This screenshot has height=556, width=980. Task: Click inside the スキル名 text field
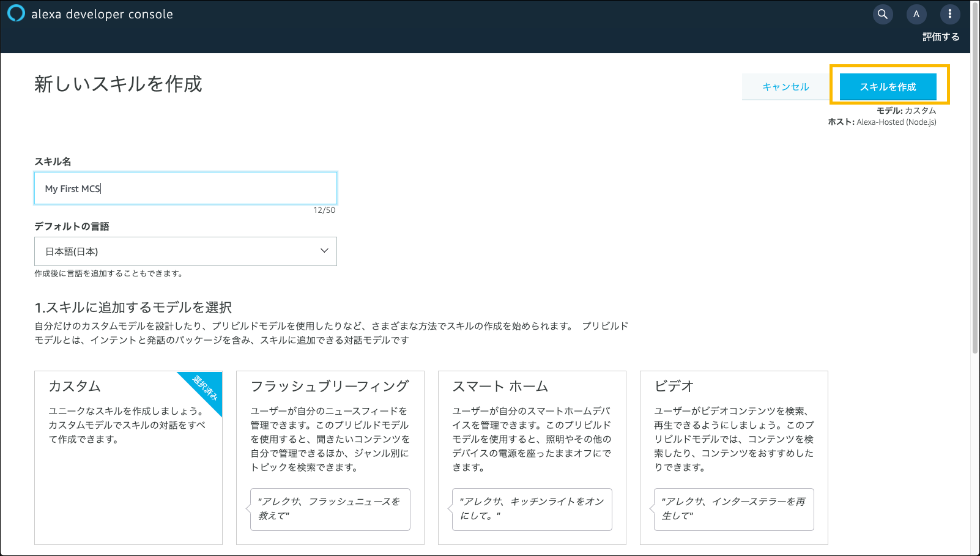[185, 188]
